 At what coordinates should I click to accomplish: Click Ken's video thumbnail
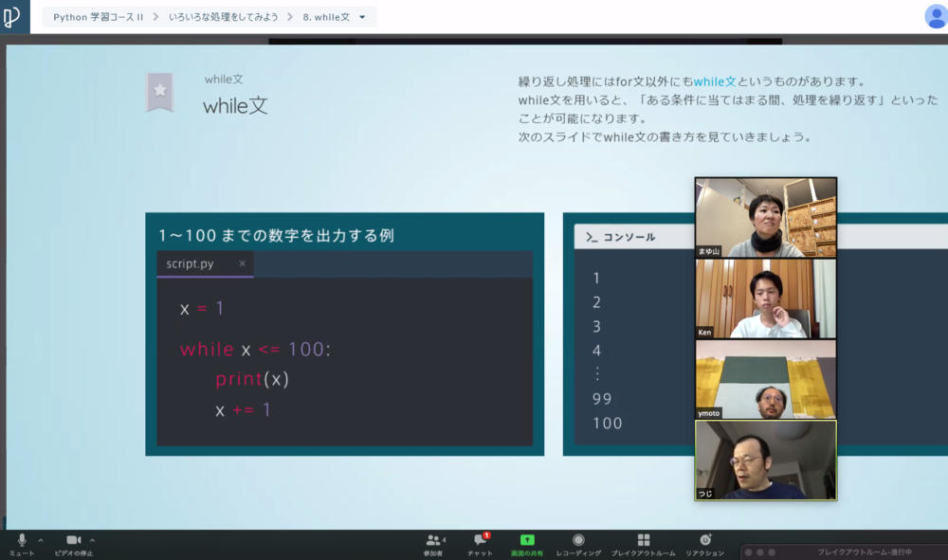[765, 298]
